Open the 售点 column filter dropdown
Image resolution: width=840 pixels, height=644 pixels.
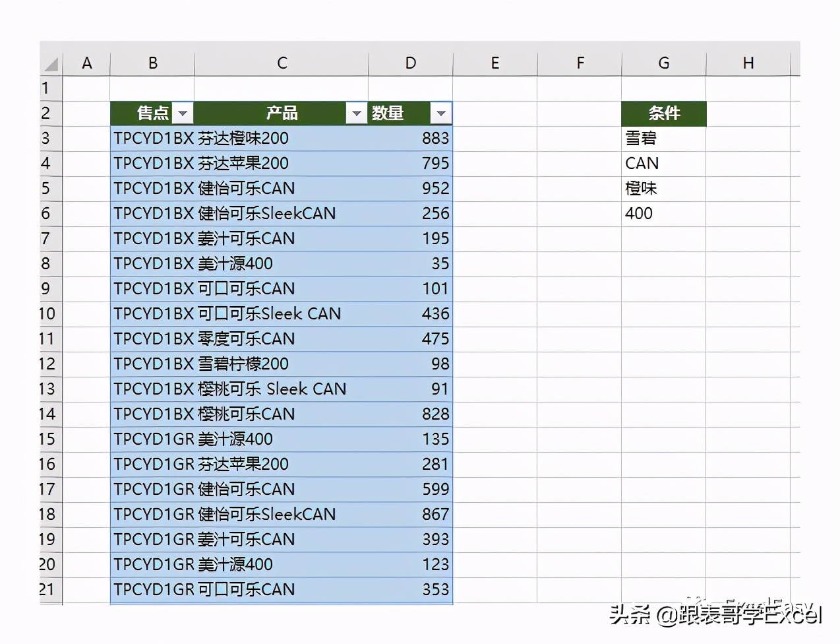183,113
